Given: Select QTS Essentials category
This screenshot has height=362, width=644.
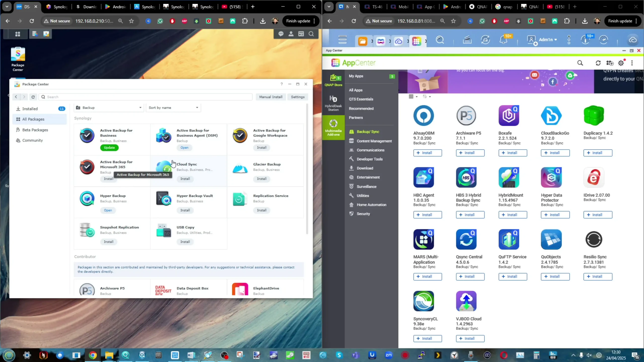Looking at the screenshot, I should click(361, 99).
